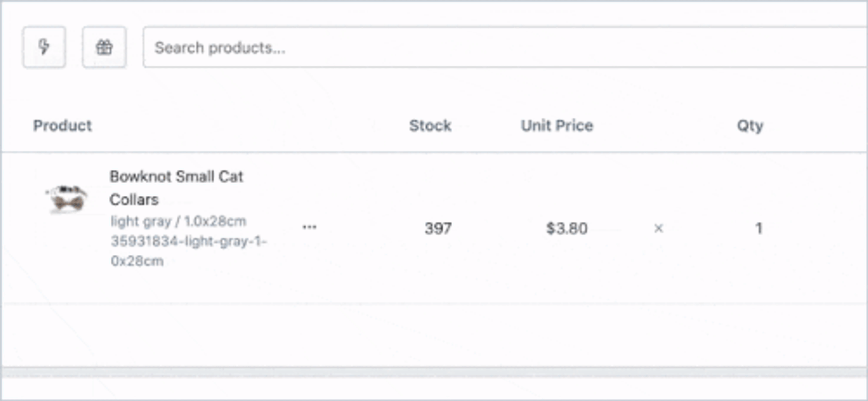Select the Stock column header

point(430,126)
